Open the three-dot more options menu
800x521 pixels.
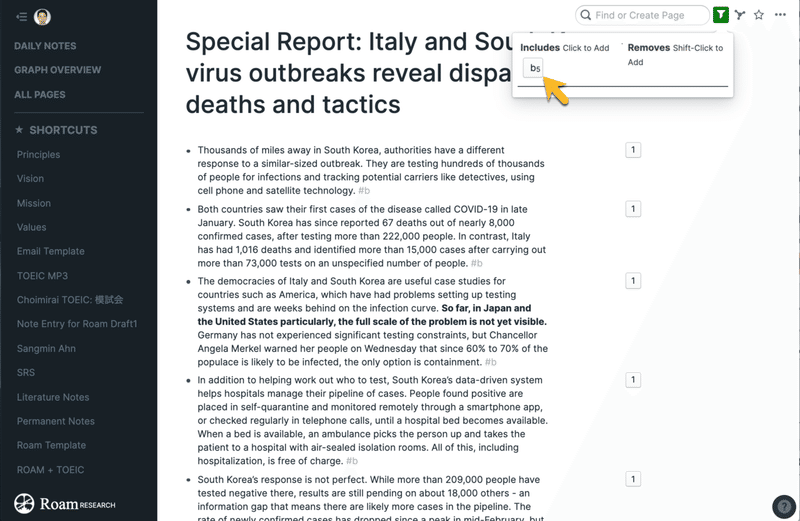(780, 15)
